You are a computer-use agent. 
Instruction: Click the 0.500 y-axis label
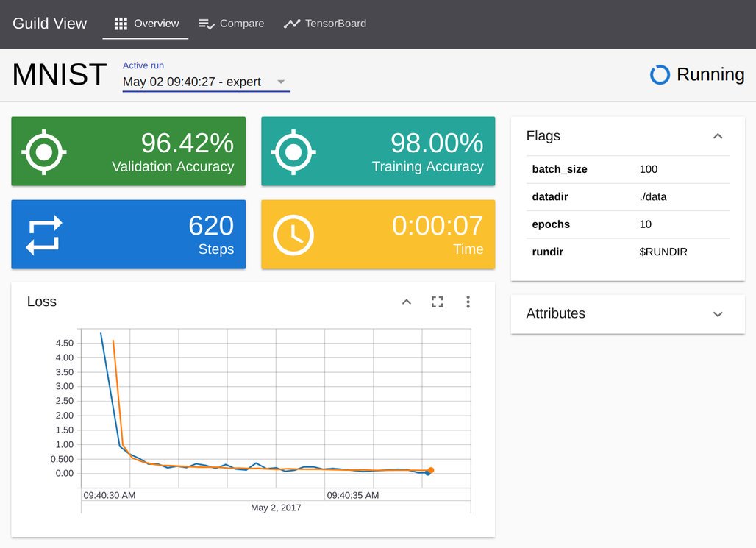pos(63,459)
